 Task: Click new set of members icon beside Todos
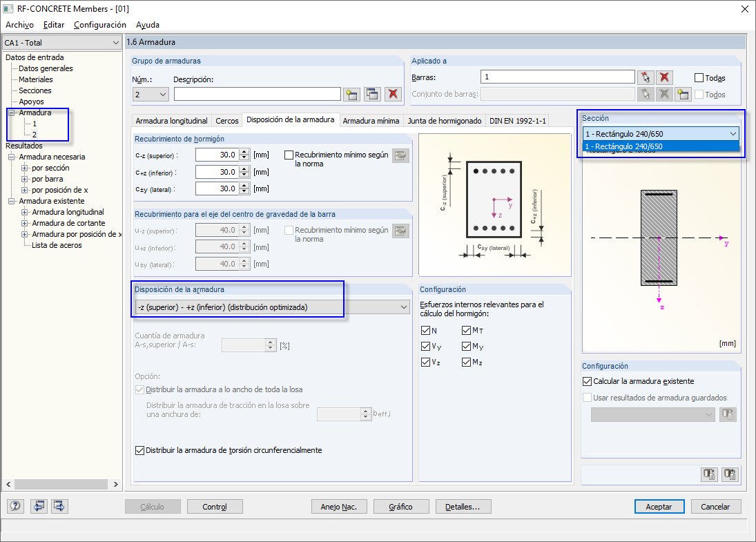tap(682, 94)
